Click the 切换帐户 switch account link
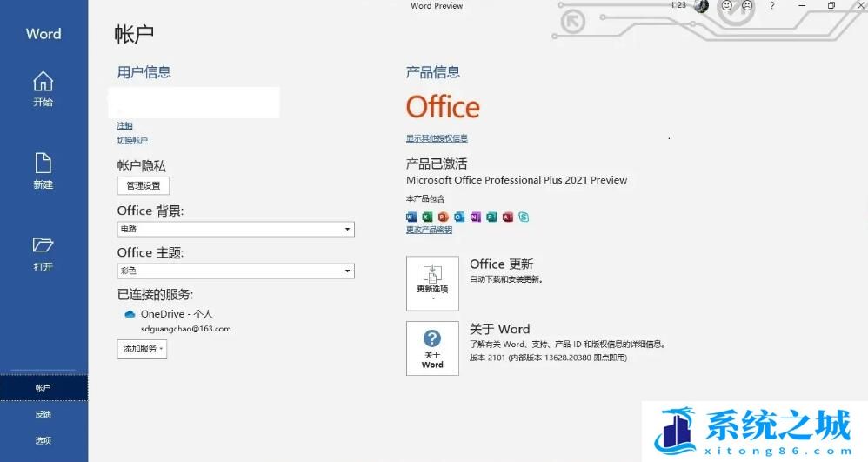The width and height of the screenshot is (868, 462). pos(132,140)
